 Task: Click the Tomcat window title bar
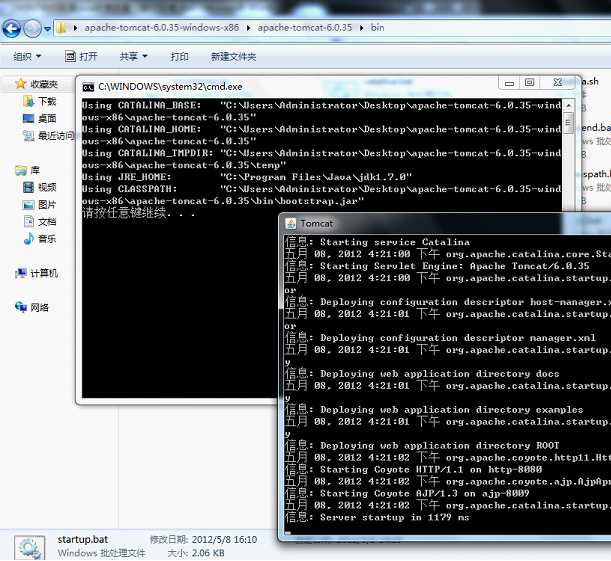click(x=445, y=224)
